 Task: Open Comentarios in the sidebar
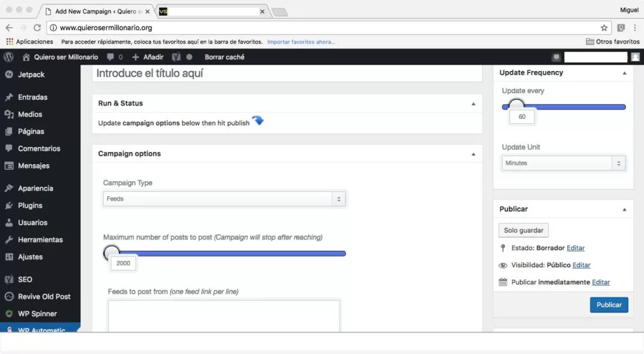40,148
